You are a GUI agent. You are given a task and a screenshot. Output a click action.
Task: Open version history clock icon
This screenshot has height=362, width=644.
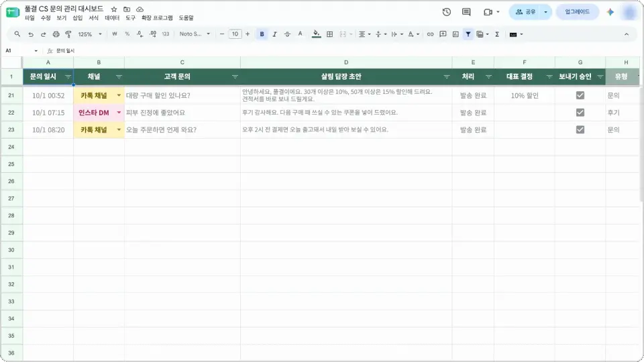pos(447,12)
